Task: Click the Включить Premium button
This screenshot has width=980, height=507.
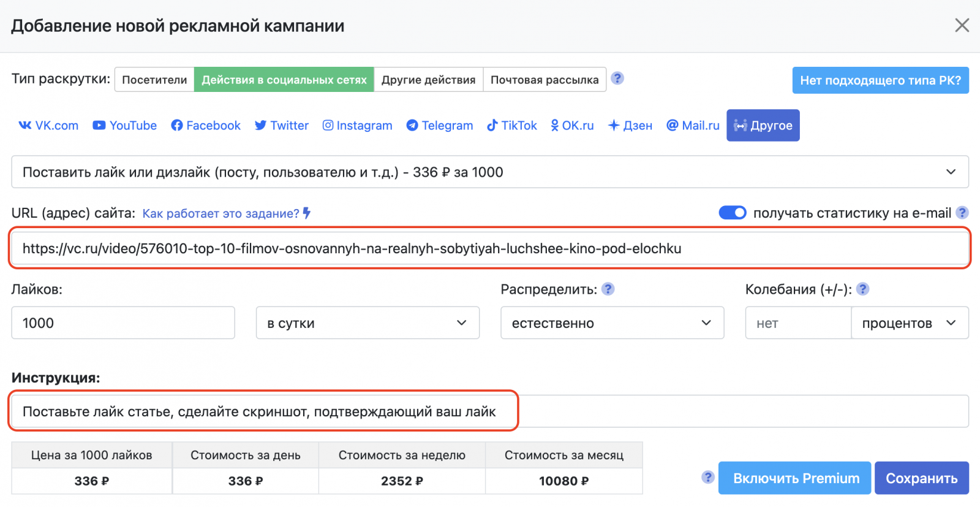Action: pyautogui.click(x=796, y=478)
